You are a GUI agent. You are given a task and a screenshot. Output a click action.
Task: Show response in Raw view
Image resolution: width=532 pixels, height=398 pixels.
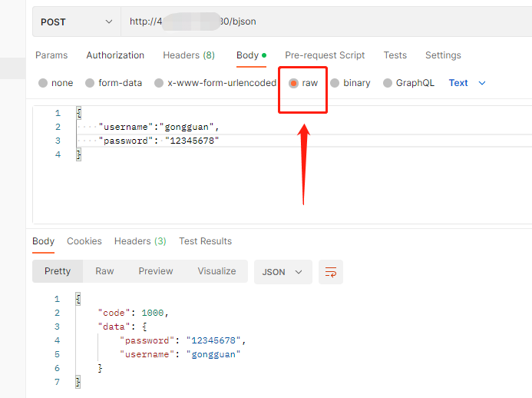pos(104,271)
